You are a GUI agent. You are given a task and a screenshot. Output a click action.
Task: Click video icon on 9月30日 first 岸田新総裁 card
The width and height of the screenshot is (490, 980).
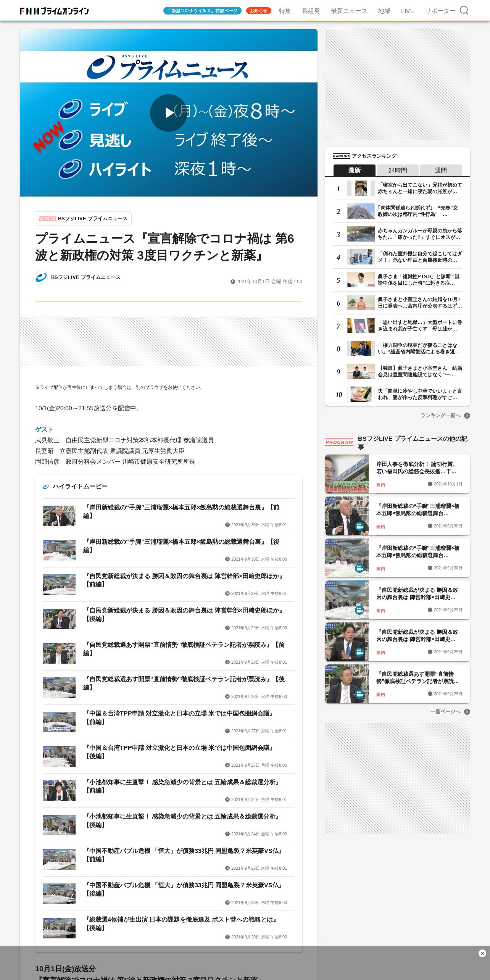pos(359,526)
